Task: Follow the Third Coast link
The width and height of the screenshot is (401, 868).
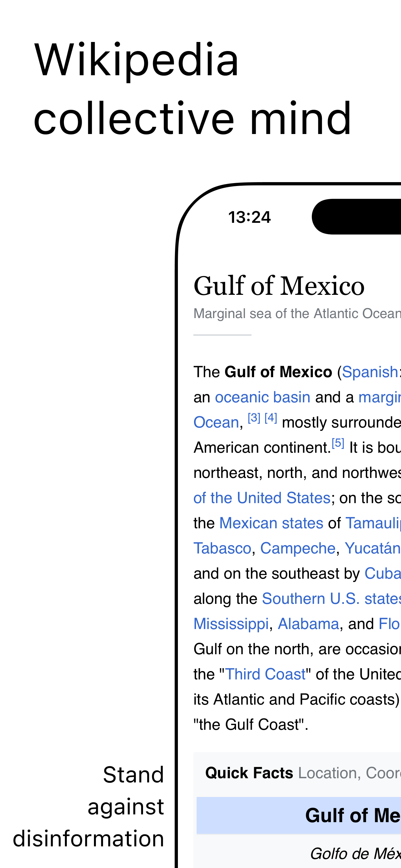Action: [x=265, y=674]
